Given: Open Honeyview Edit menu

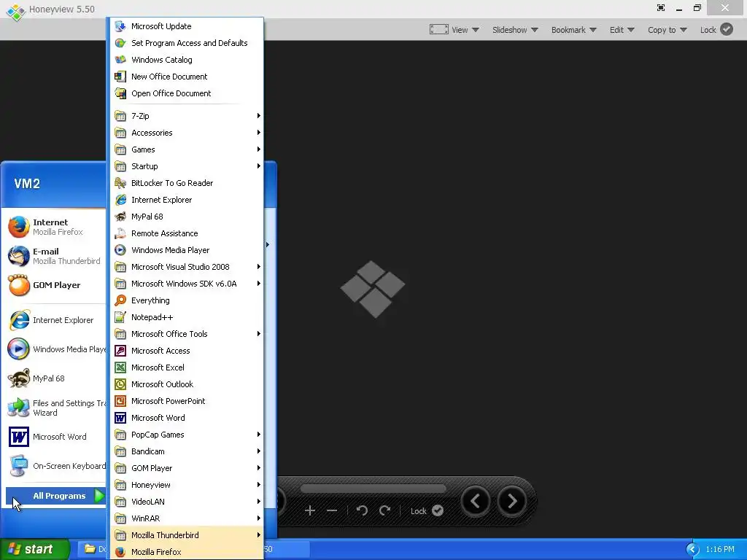Looking at the screenshot, I should (622, 29).
